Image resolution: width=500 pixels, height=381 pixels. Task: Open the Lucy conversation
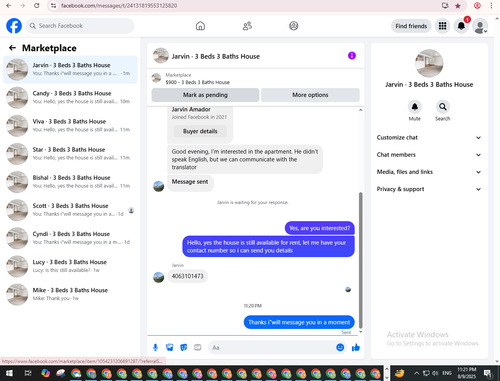point(70,266)
